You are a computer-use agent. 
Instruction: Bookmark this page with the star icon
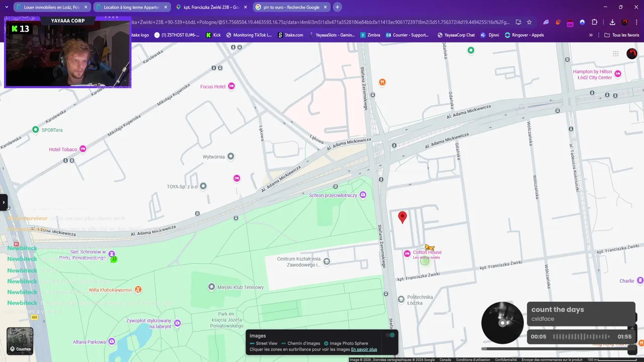529,22
